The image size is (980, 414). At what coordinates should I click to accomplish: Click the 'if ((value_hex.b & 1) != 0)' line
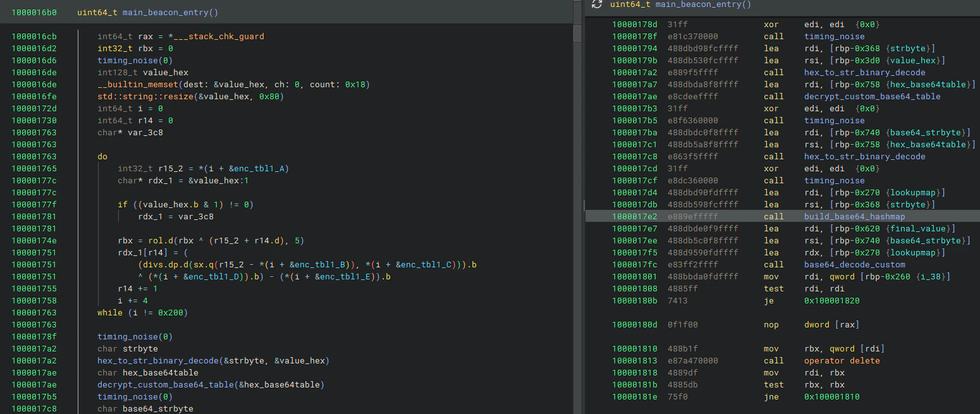(x=185, y=205)
